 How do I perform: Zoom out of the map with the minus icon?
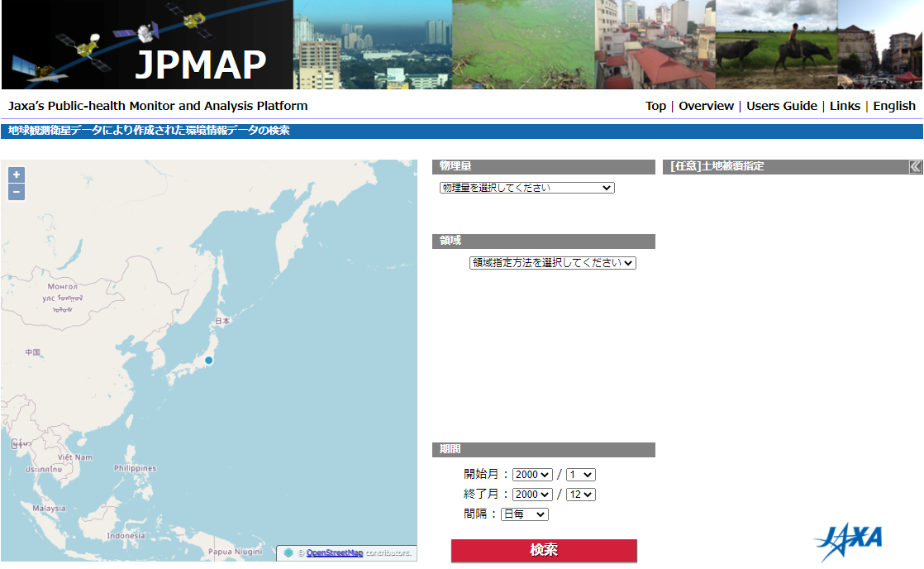click(x=16, y=192)
